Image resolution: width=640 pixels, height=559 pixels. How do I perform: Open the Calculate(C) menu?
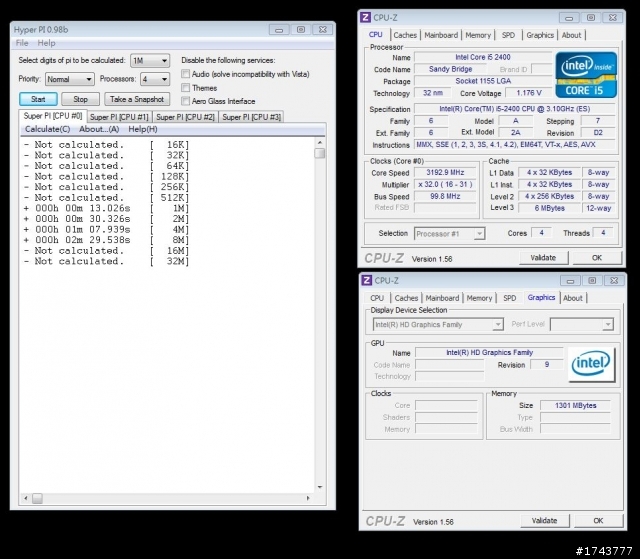point(47,129)
